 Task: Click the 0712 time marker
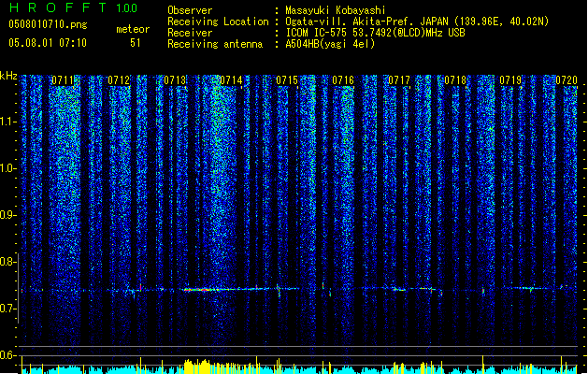[119, 80]
